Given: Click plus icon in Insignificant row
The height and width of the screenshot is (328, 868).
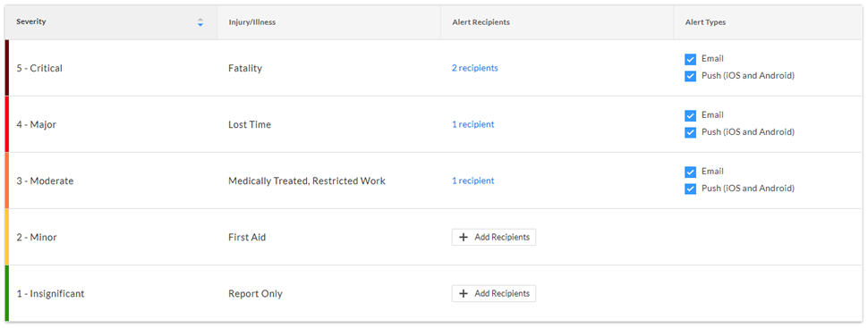Looking at the screenshot, I should coord(464,294).
